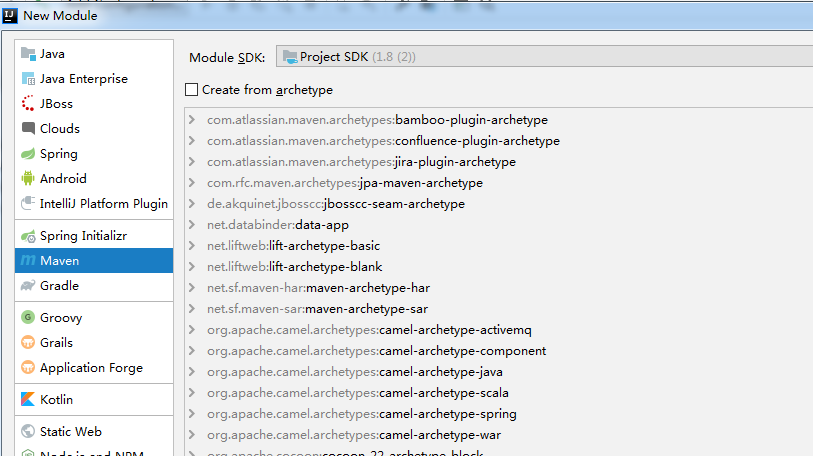Expand maven-archetype-har entry
813x456 pixels.
tap(192, 288)
